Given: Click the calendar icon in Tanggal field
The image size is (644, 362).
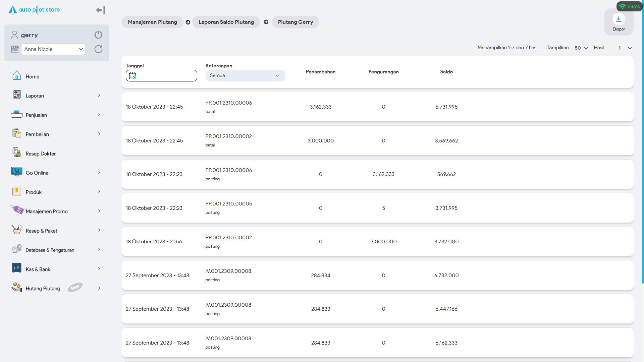Looking at the screenshot, I should point(132,76).
